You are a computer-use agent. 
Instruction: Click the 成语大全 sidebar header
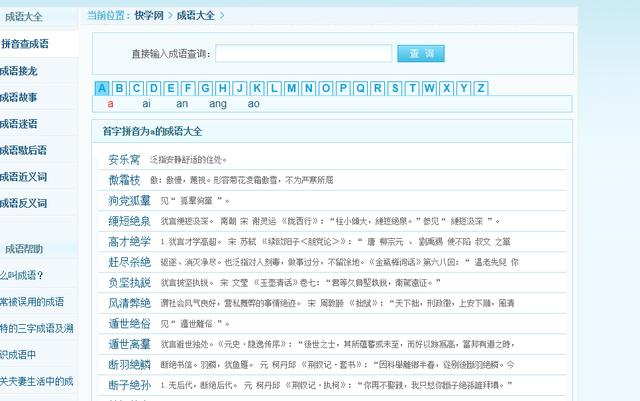tap(24, 17)
